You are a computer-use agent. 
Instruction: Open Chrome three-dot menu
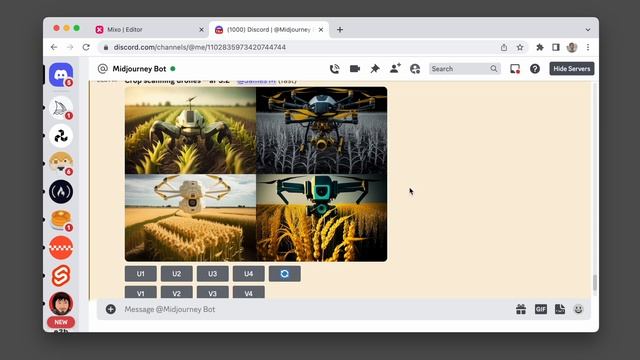coord(588,47)
